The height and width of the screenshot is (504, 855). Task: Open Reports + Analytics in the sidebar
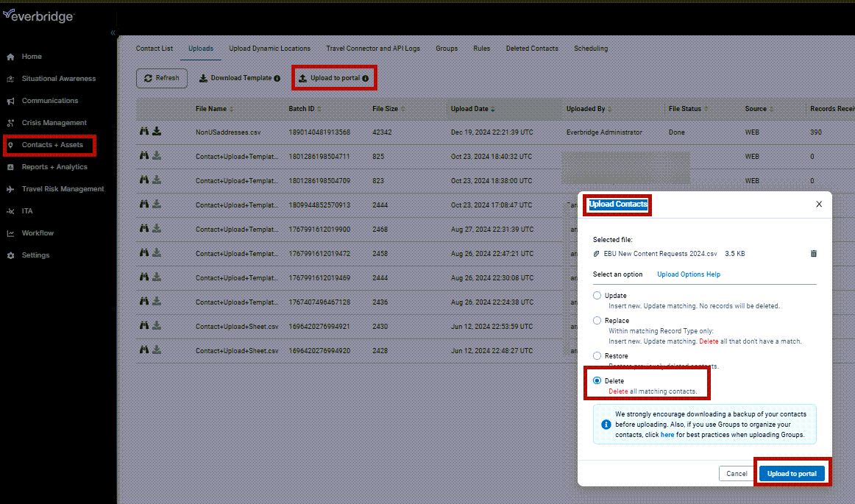tap(54, 167)
